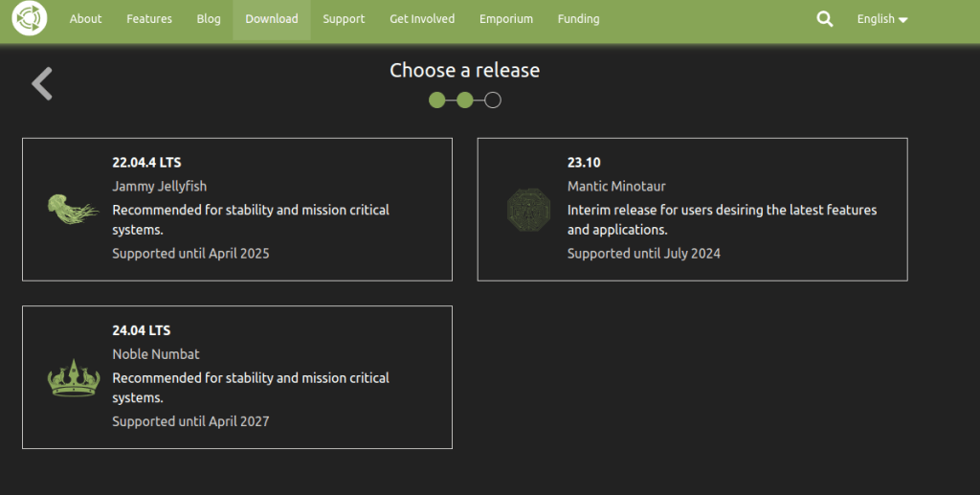This screenshot has width=980, height=495.
Task: Open the About menu item
Action: tap(85, 19)
